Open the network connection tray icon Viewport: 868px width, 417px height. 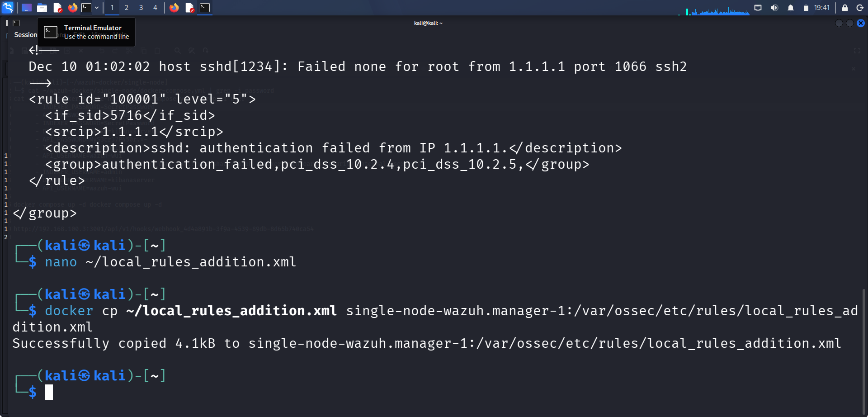point(758,8)
